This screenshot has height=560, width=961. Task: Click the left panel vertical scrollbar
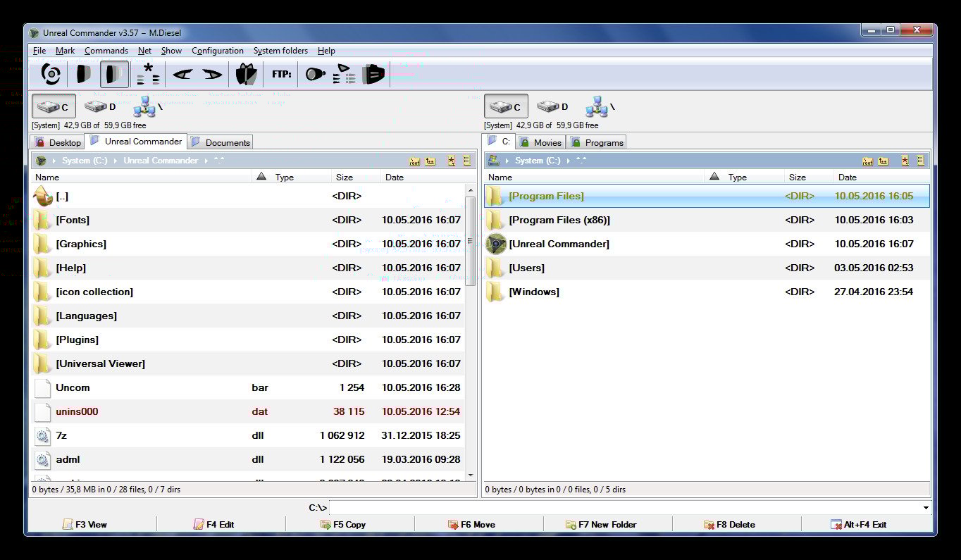471,332
